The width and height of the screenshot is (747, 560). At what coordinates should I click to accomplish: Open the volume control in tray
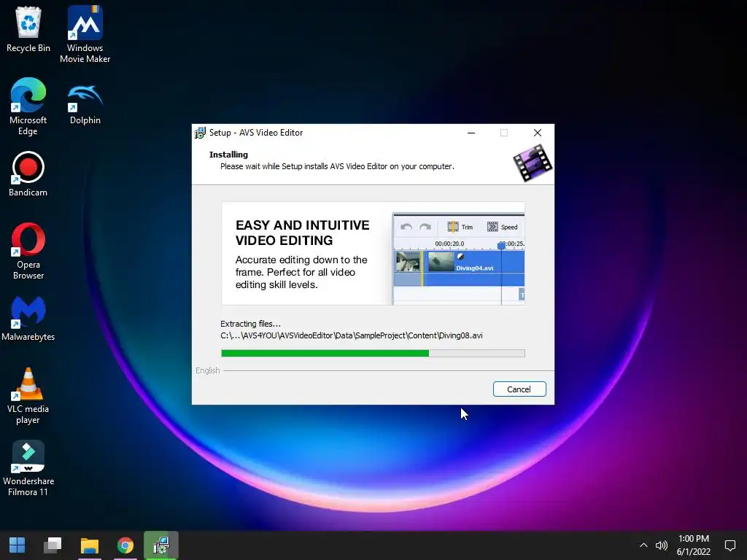[x=661, y=545]
